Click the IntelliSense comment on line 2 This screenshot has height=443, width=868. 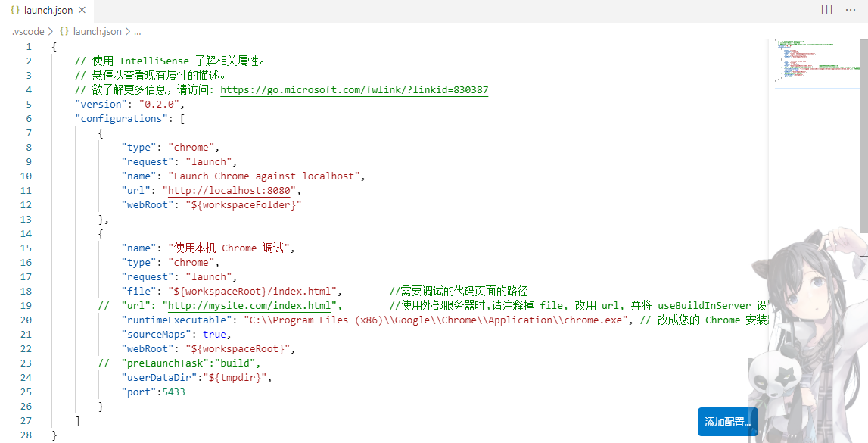170,61
